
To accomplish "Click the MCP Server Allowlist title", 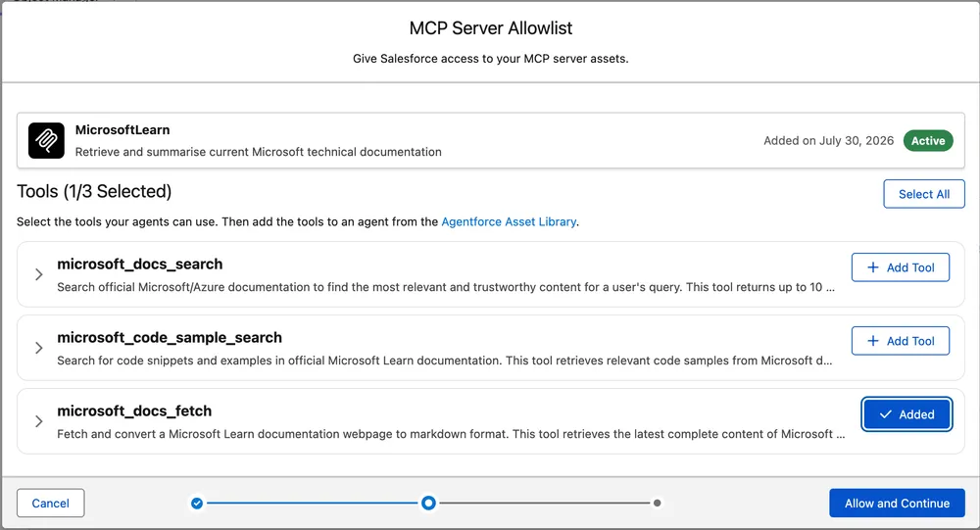I will pyautogui.click(x=491, y=28).
